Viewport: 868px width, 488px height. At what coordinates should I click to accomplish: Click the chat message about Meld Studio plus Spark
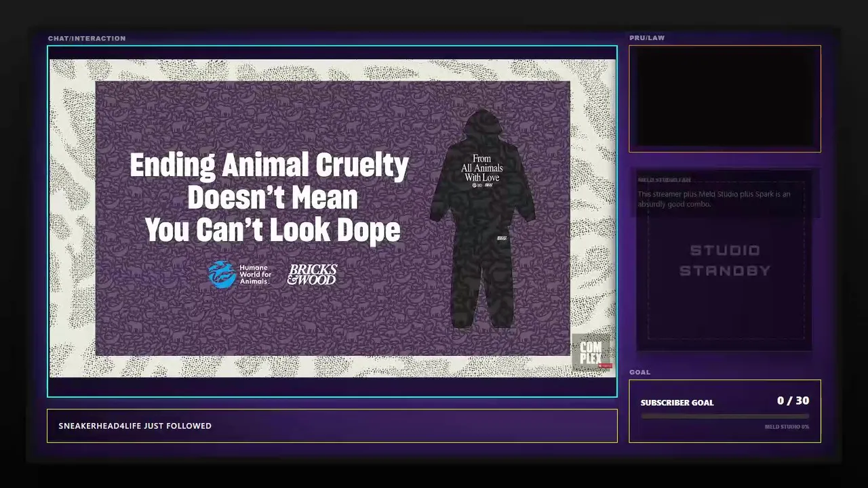[x=714, y=199]
